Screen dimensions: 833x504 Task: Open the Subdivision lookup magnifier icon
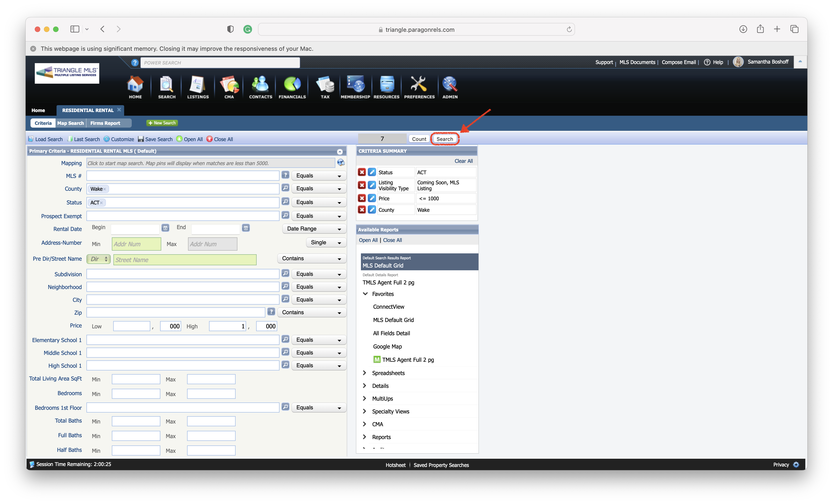[x=285, y=273]
